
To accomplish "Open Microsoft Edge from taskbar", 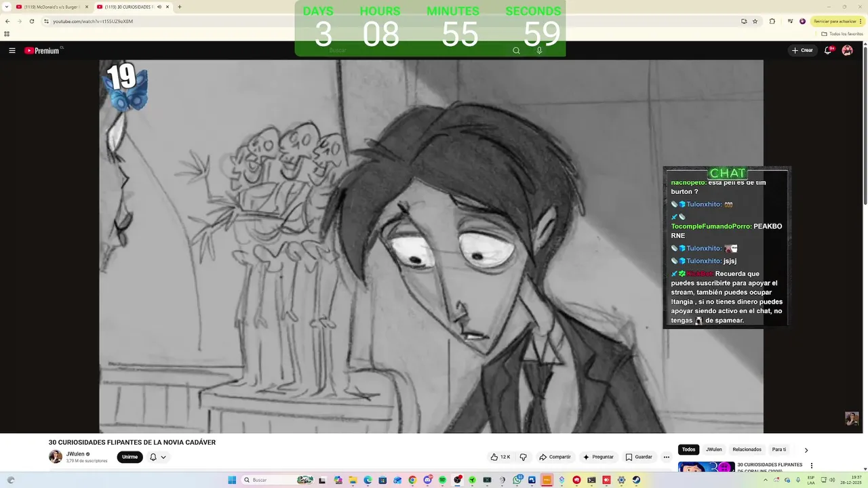I will pos(368,480).
